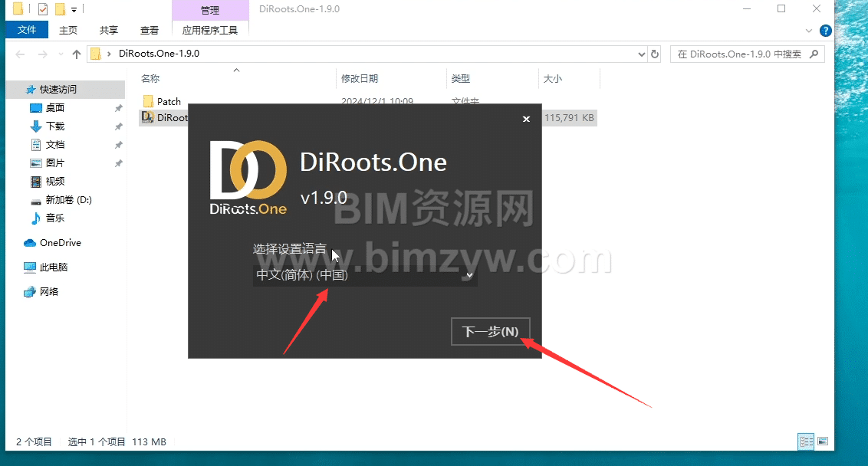This screenshot has width=868, height=466.
Task: Click the DiRoots.One-1.9.0 breadcrumb in address bar
Action: [159, 54]
